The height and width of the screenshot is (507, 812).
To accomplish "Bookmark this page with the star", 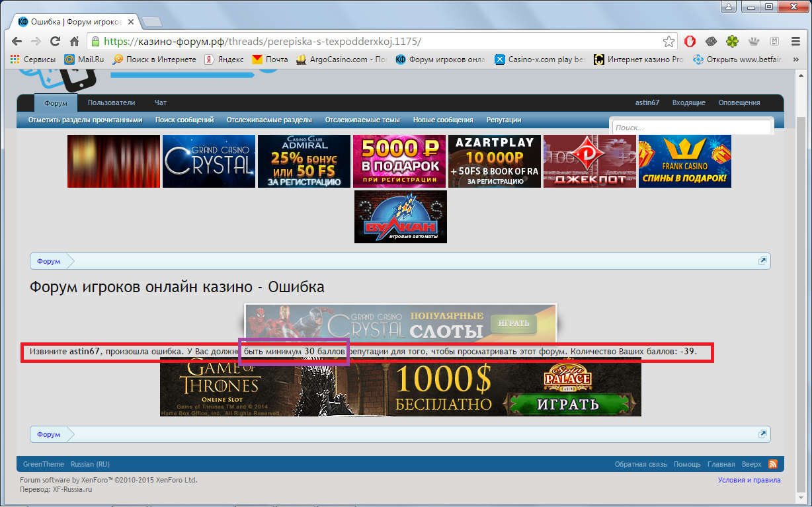I will coord(669,41).
